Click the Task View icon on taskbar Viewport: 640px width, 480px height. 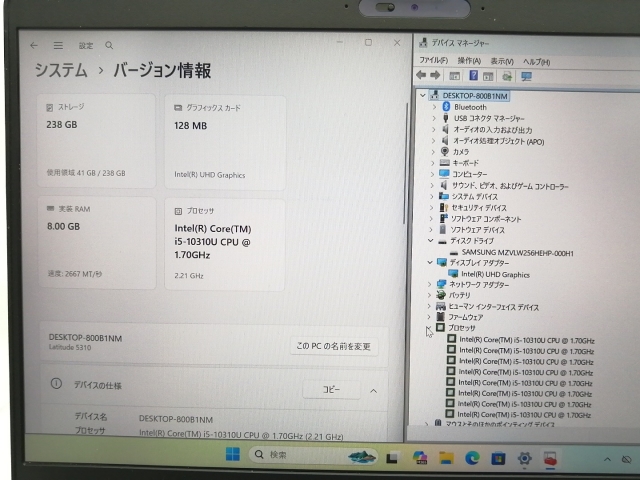(x=392, y=458)
